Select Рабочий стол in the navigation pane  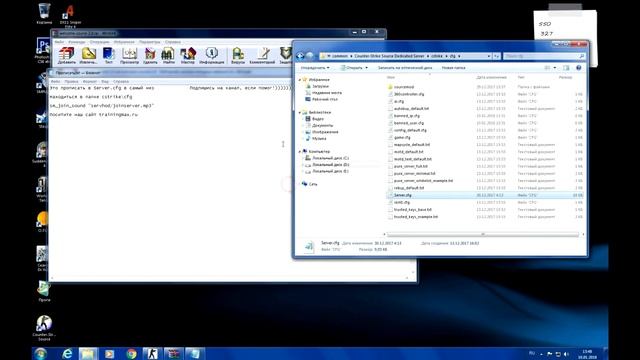coord(324,99)
